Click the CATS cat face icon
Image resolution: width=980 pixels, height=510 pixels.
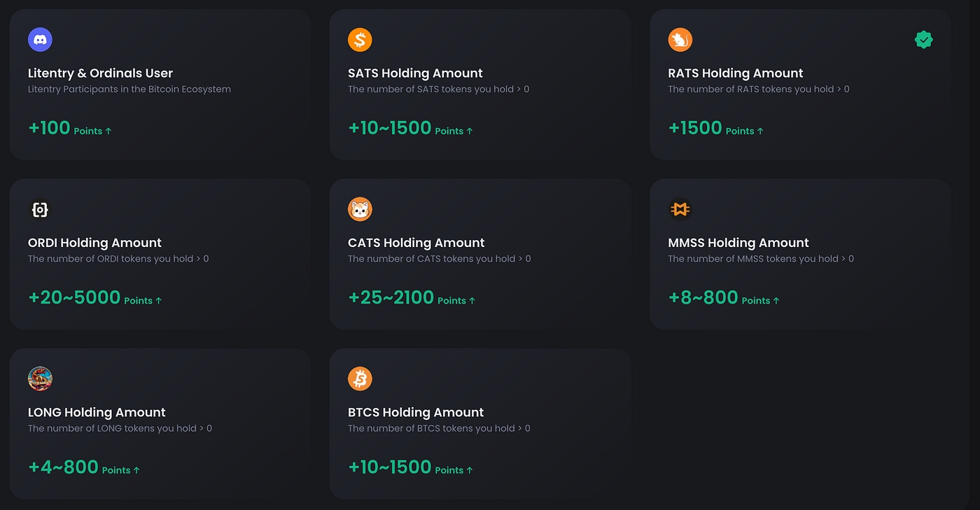360,209
